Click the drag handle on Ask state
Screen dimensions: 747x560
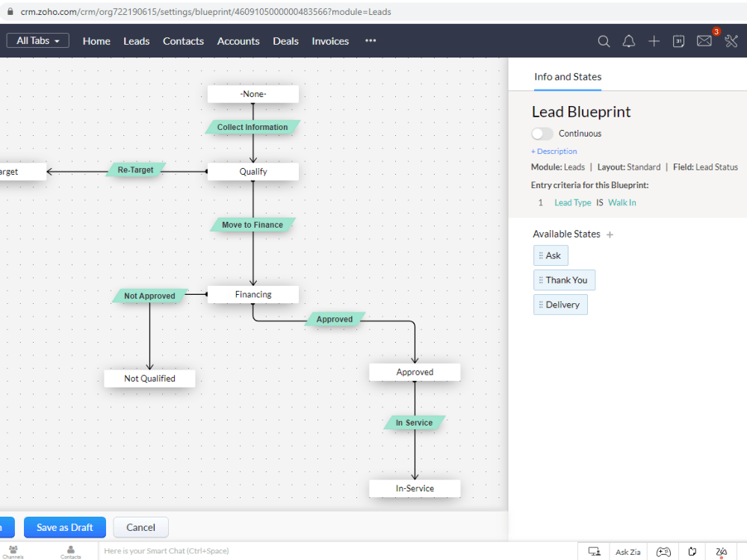tap(541, 255)
